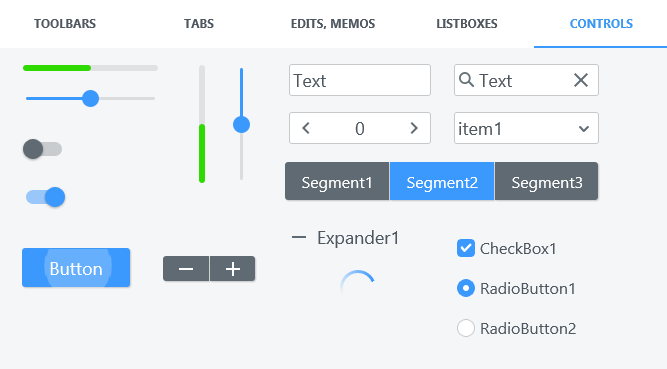Collapse Expander1 using its minus icon
Viewport: 667px width, 369px height.
coord(299,237)
